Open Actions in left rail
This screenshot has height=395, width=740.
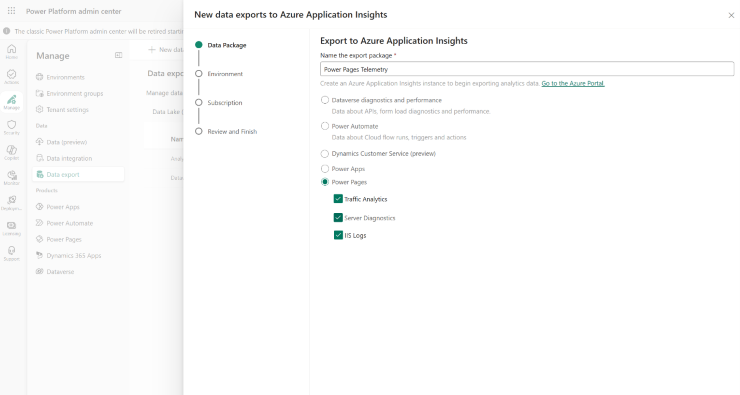tap(11, 76)
